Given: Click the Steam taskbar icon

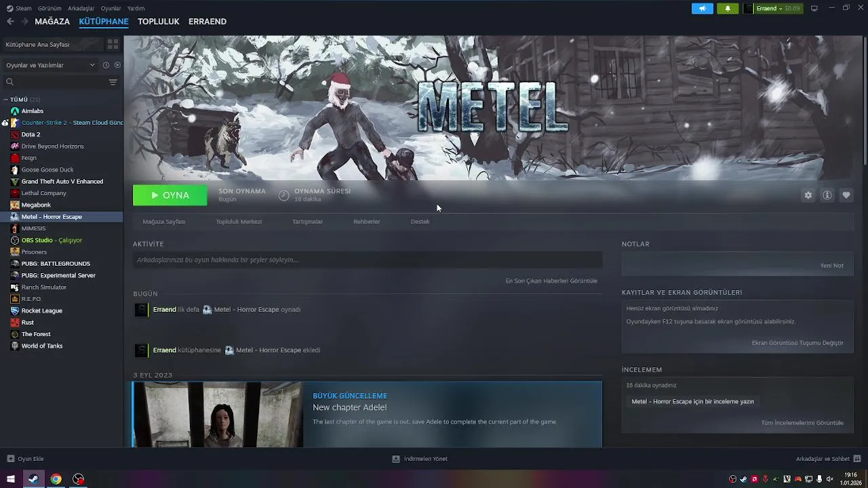Looking at the screenshot, I should pyautogui.click(x=33, y=479).
